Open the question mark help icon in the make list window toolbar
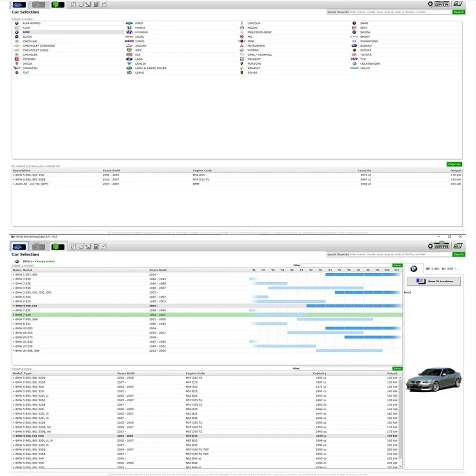 click(x=103, y=4)
